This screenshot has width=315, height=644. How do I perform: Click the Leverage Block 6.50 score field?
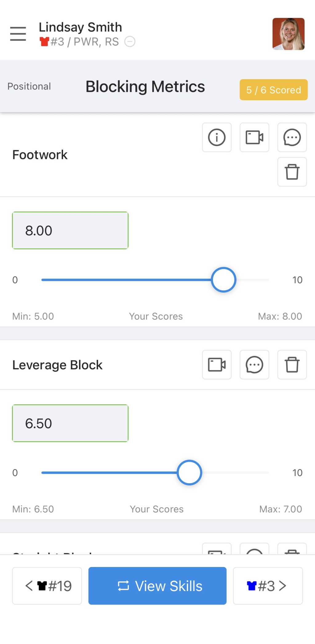(x=70, y=423)
